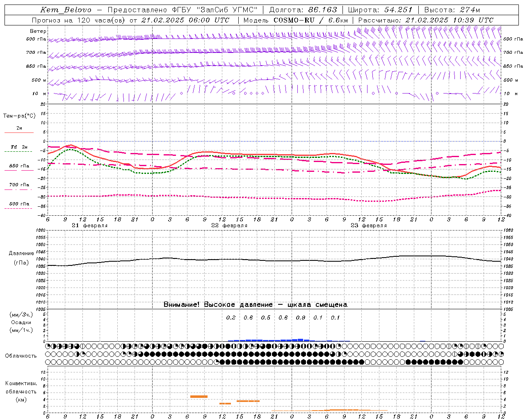Click the '500 гПа' temperature legend entry
The height and width of the screenshot is (420, 525).
pyautogui.click(x=19, y=204)
